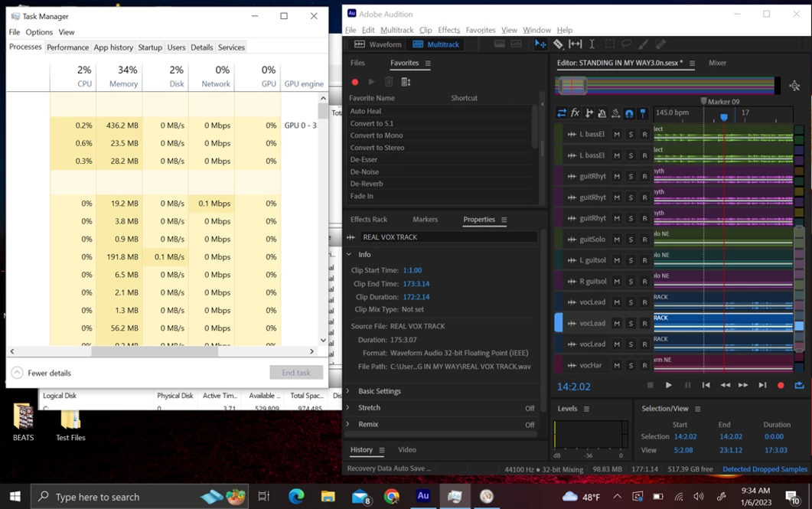Open the History panel menu
This screenshot has height=509, width=812.
(382, 450)
